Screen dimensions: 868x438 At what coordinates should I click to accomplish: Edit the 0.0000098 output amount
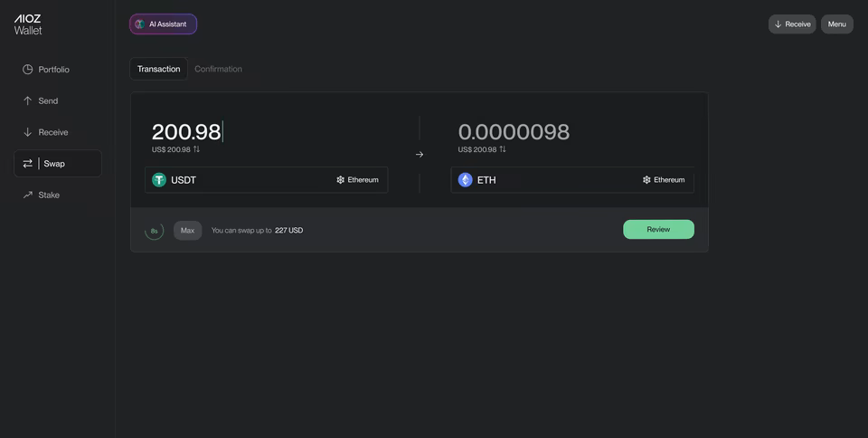(514, 132)
